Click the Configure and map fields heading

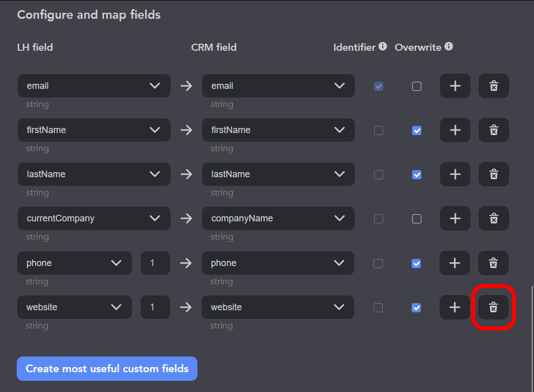click(x=89, y=15)
